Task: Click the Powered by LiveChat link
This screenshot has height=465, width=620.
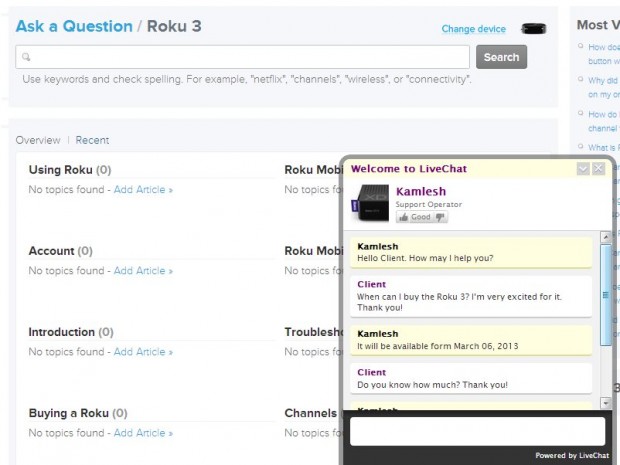Action: (x=572, y=456)
